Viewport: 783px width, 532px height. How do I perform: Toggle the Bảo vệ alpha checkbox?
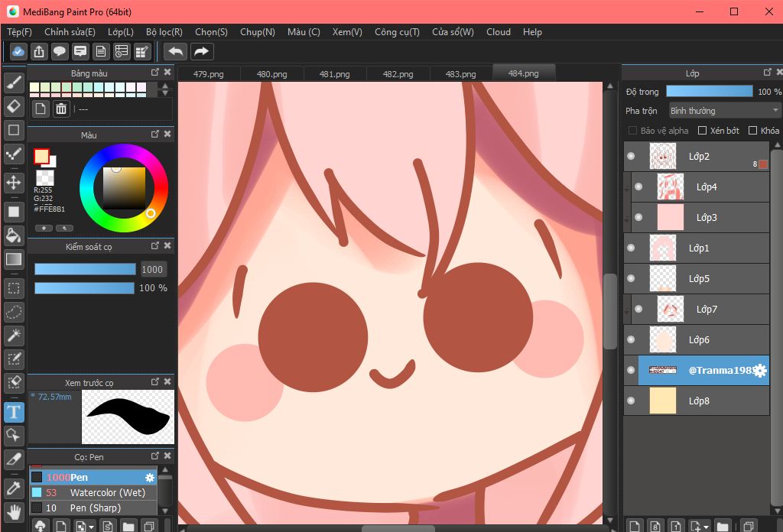click(632, 130)
